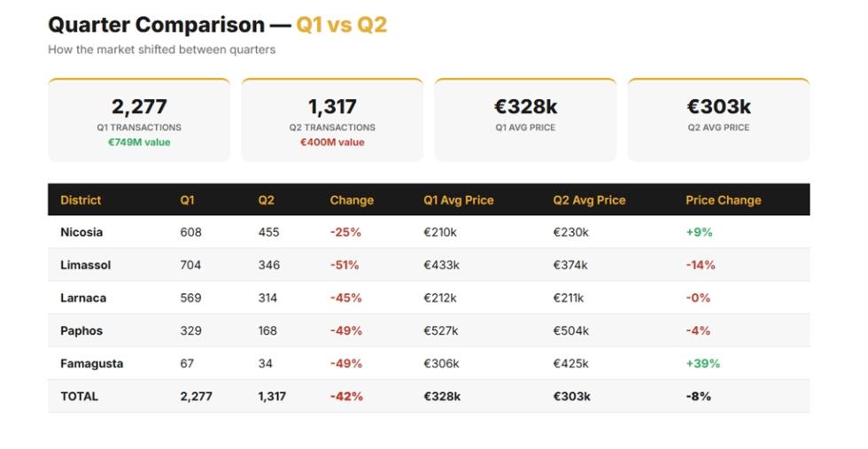Viewport: 868px width, 449px height.
Task: Click the TOTAL row label
Action: click(79, 397)
